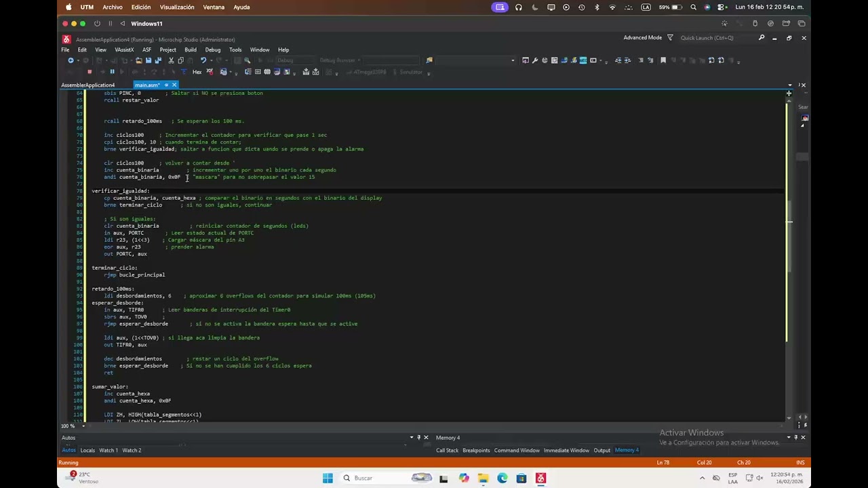Switch to the Watch 1 tab
Screen dimensions: 868x488
[x=108, y=450]
